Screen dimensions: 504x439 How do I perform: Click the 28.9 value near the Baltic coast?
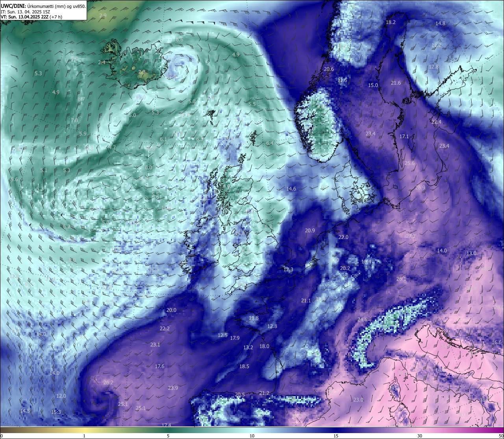pos(420,188)
